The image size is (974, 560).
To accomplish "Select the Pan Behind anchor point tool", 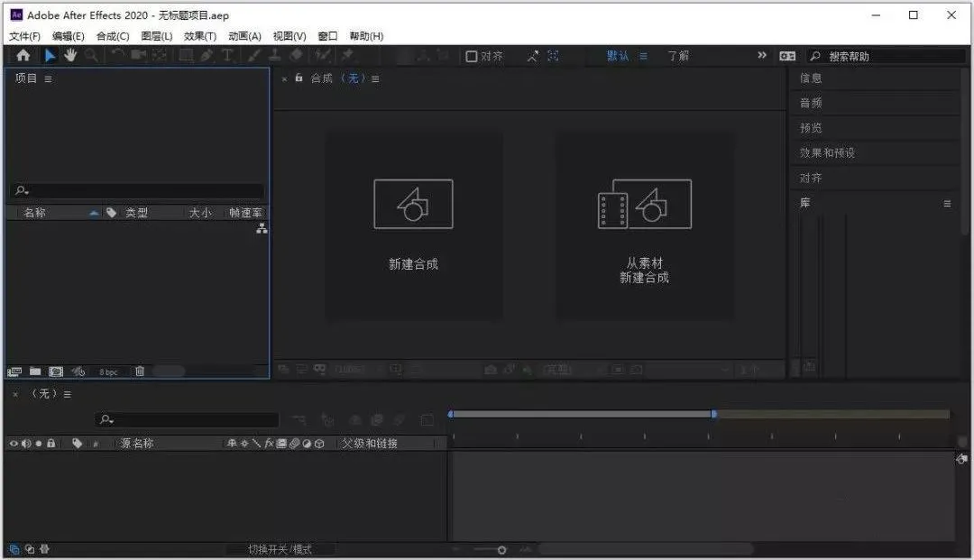I will click(160, 56).
